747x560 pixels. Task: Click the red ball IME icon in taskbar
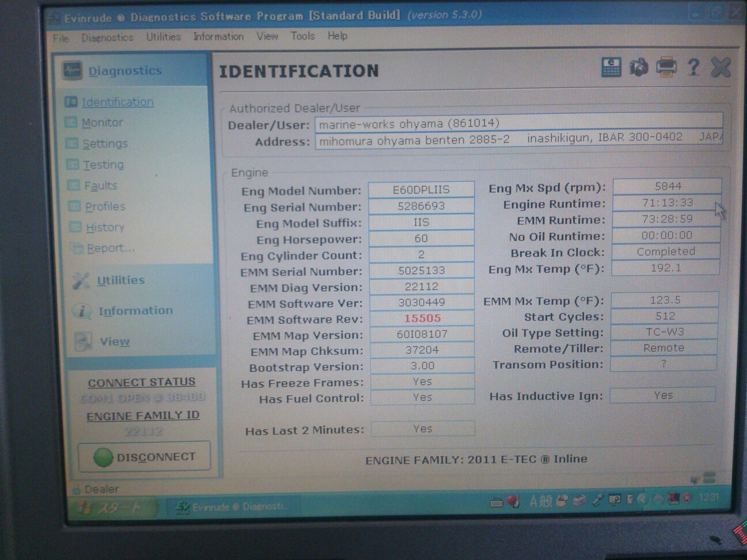[x=513, y=502]
